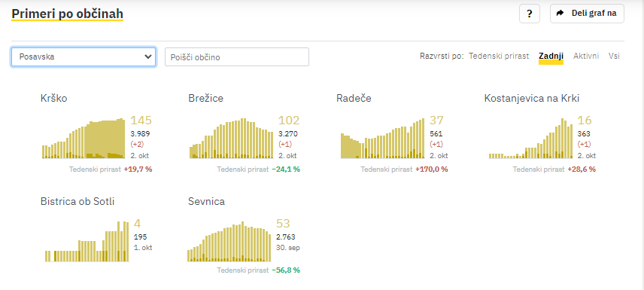Sort municipalities by Aktivni
Screen dimensions: 644x290
pos(586,56)
